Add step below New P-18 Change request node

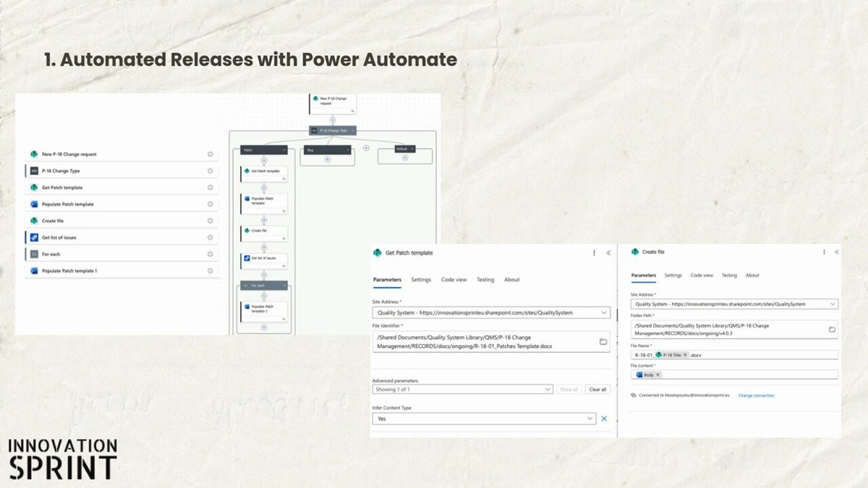[x=333, y=120]
